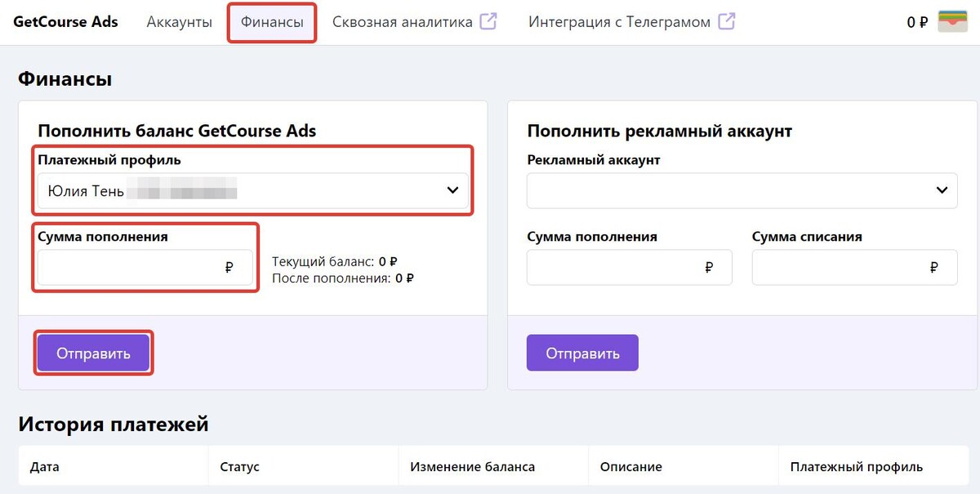Click the История платежей heading

114,425
